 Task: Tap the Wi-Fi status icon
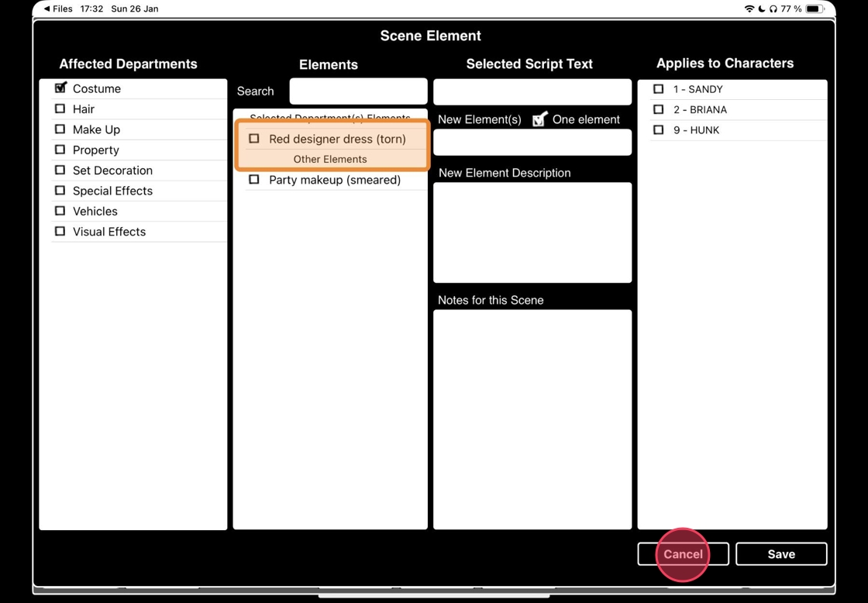[x=749, y=9]
